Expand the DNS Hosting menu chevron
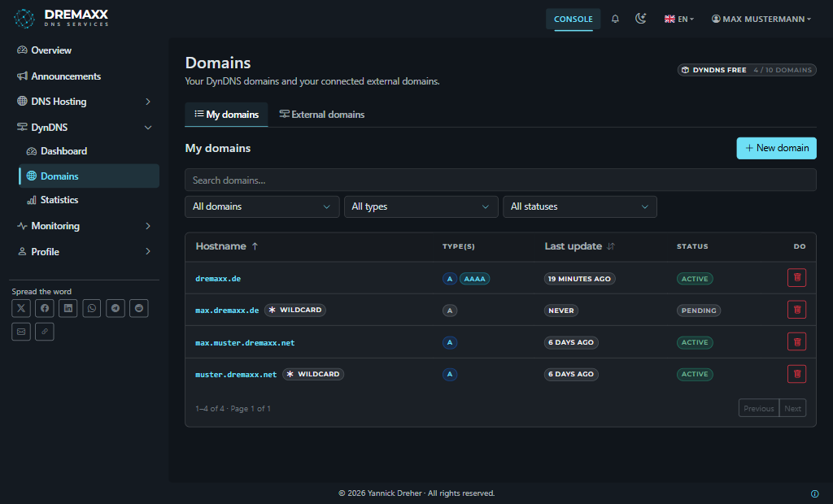 pos(148,102)
